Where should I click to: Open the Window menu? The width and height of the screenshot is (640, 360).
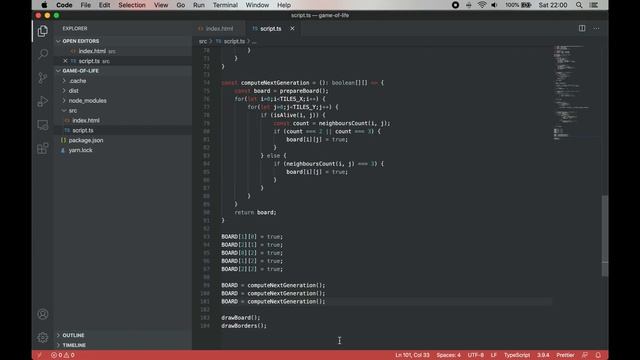click(x=257, y=5)
